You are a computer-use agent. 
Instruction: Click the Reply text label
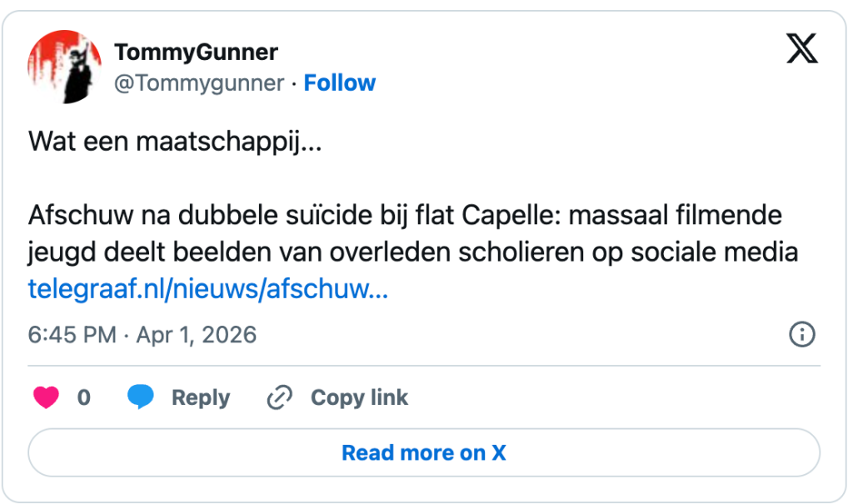[x=200, y=397]
